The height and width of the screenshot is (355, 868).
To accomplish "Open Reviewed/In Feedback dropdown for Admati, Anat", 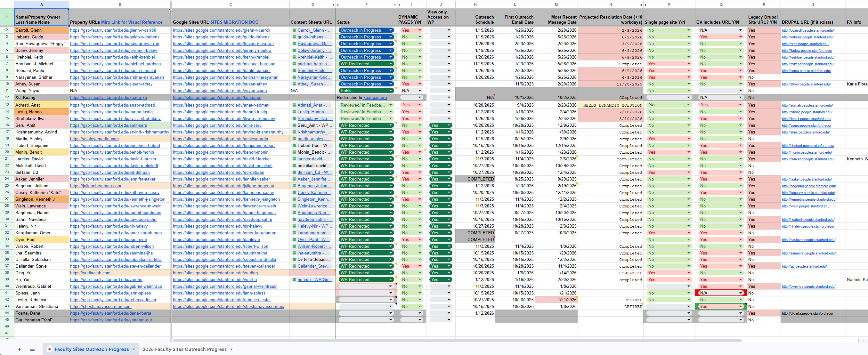I will point(391,105).
